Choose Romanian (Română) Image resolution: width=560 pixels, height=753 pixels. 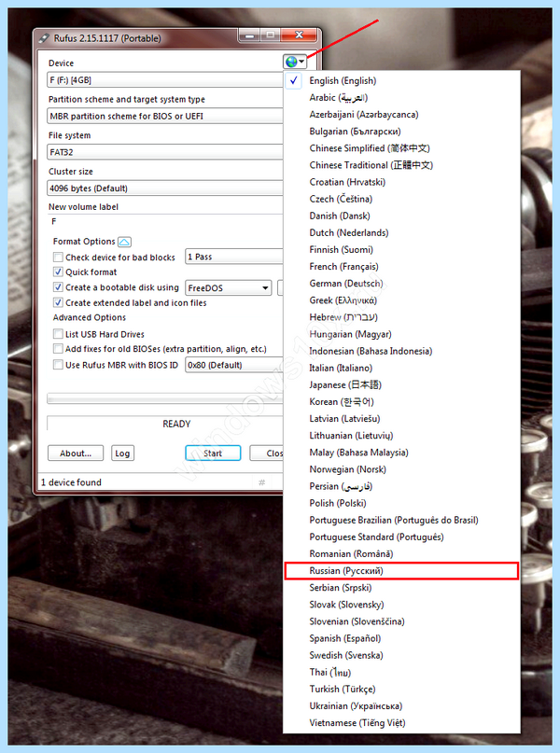pyautogui.click(x=401, y=553)
